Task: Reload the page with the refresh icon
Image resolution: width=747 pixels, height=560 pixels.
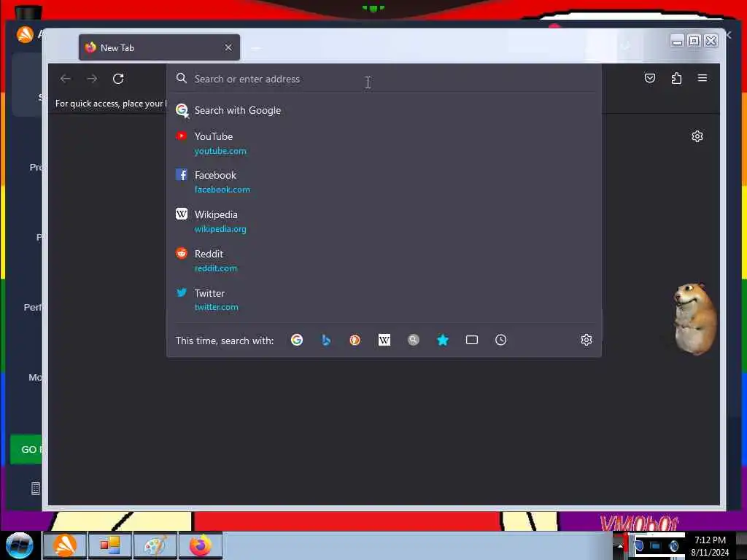Action: [118, 79]
